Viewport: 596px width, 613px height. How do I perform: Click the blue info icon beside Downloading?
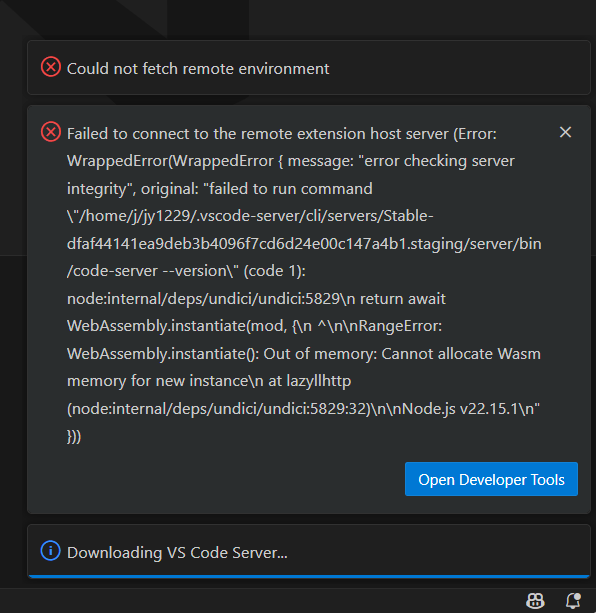(x=50, y=551)
